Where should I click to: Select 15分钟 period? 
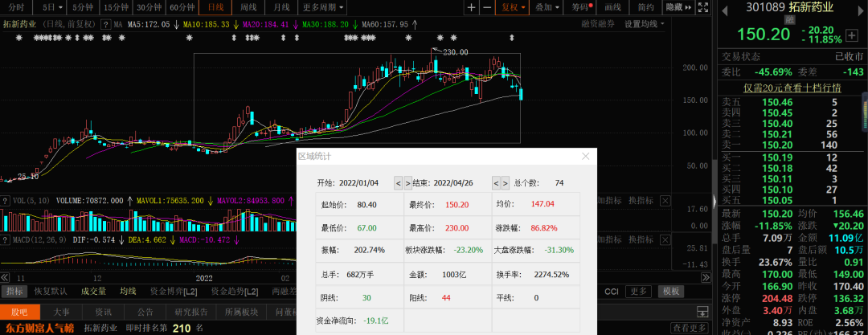(x=117, y=8)
